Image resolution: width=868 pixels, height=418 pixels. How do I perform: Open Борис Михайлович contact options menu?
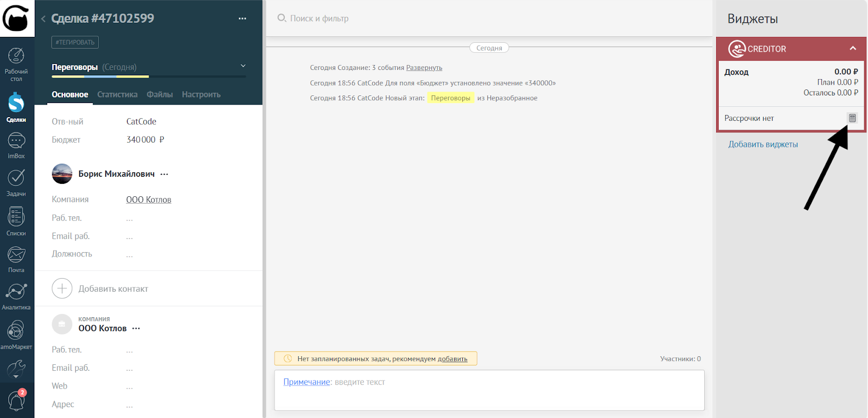(164, 174)
